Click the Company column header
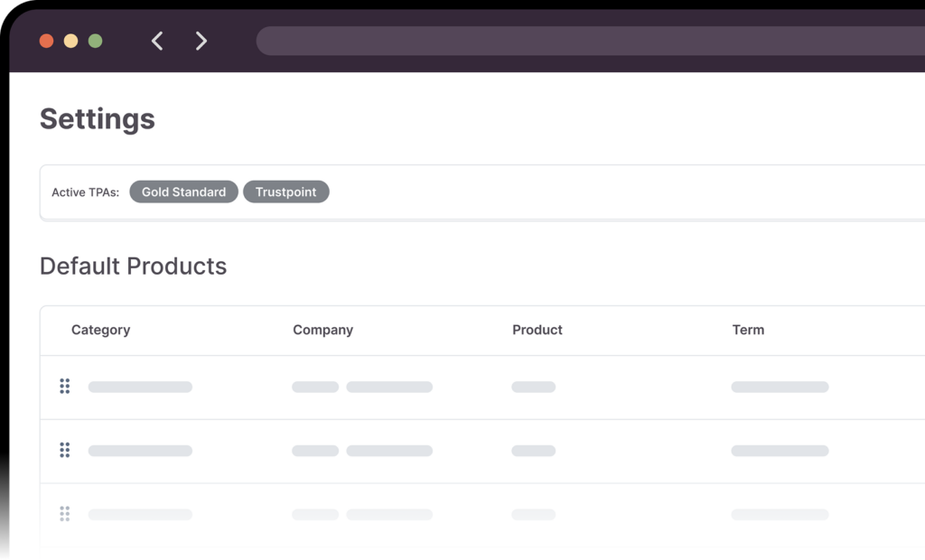This screenshot has width=925, height=560. [322, 330]
